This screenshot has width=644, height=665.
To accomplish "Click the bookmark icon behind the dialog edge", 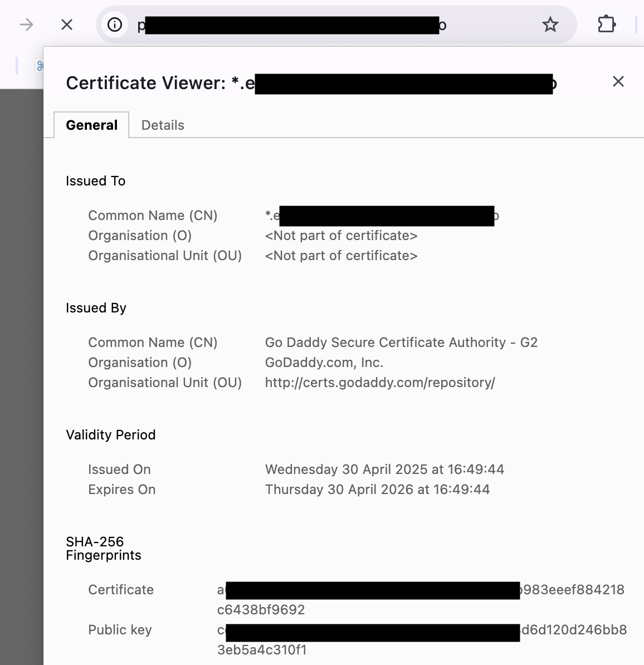I will click(x=40, y=66).
